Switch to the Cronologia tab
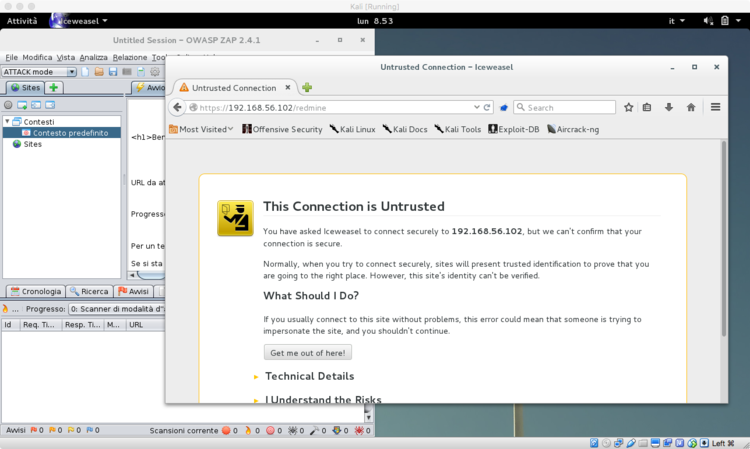 tap(35, 291)
